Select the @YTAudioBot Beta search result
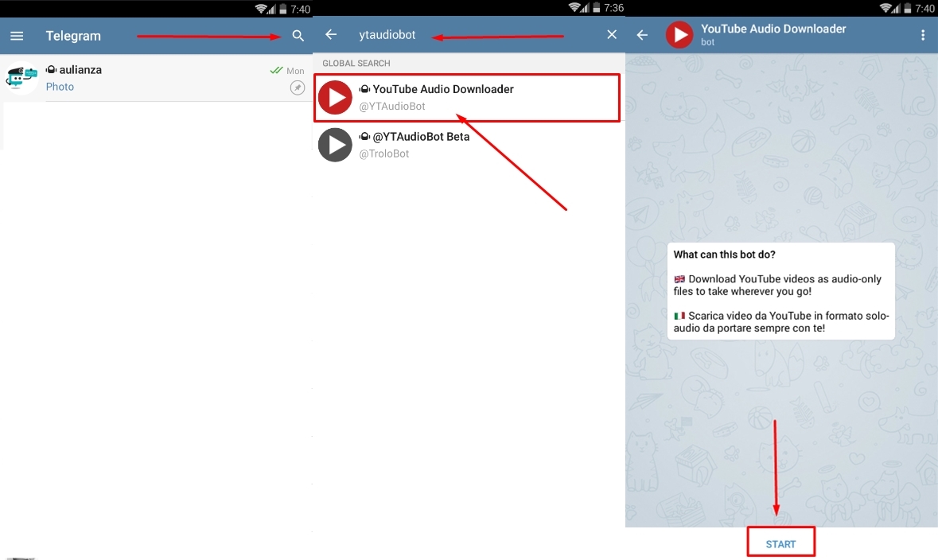938x560 pixels. [x=467, y=145]
